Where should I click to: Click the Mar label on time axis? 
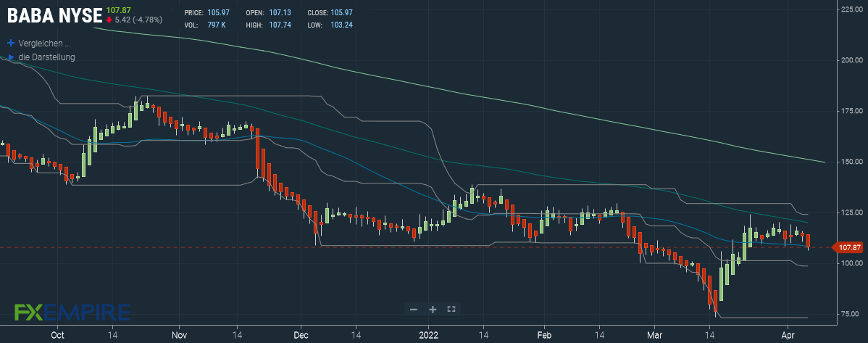coord(654,335)
